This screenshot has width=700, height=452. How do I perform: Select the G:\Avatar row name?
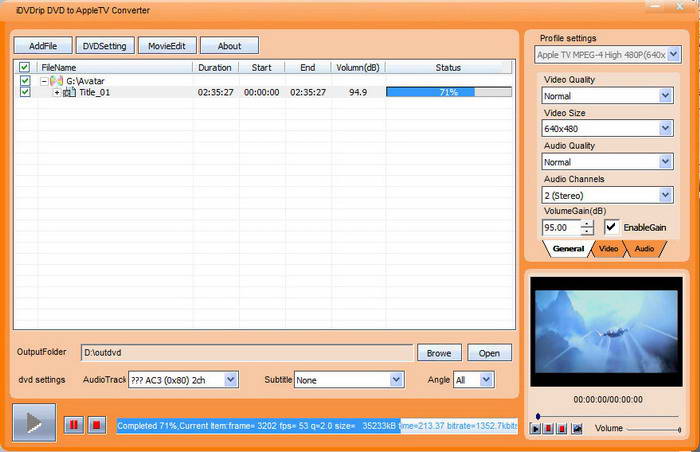coord(85,81)
